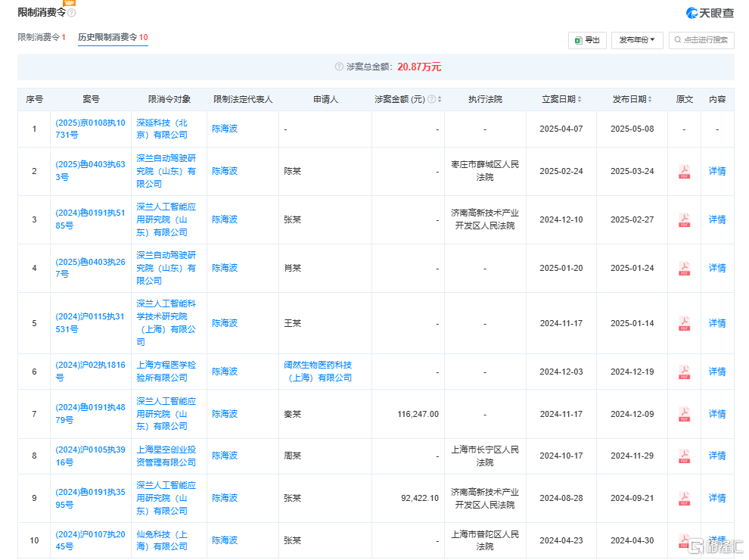The height and width of the screenshot is (560, 749).
Task: Open company 上海方程医学检验所有限公司
Action: 166,372
